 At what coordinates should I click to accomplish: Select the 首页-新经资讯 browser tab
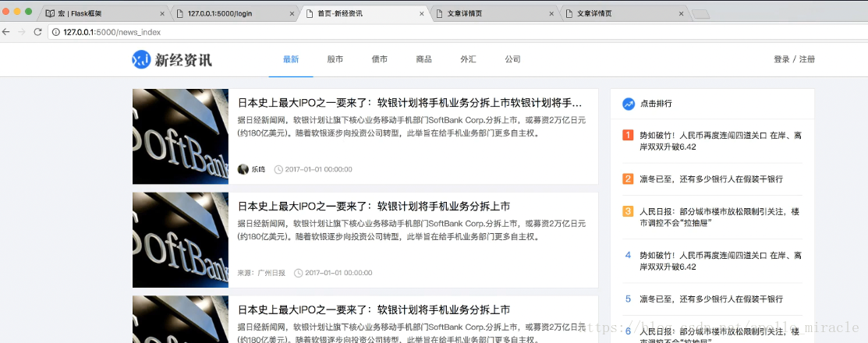365,14
